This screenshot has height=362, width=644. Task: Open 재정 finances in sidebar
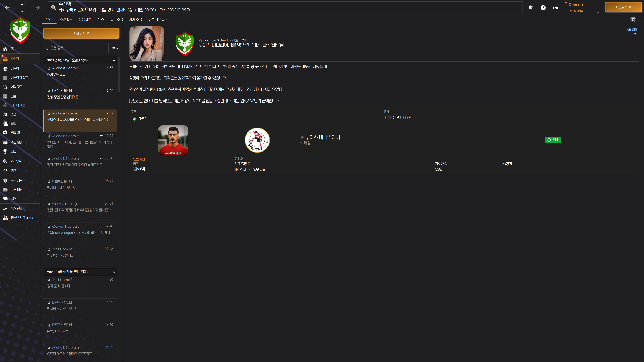[x=13, y=199]
